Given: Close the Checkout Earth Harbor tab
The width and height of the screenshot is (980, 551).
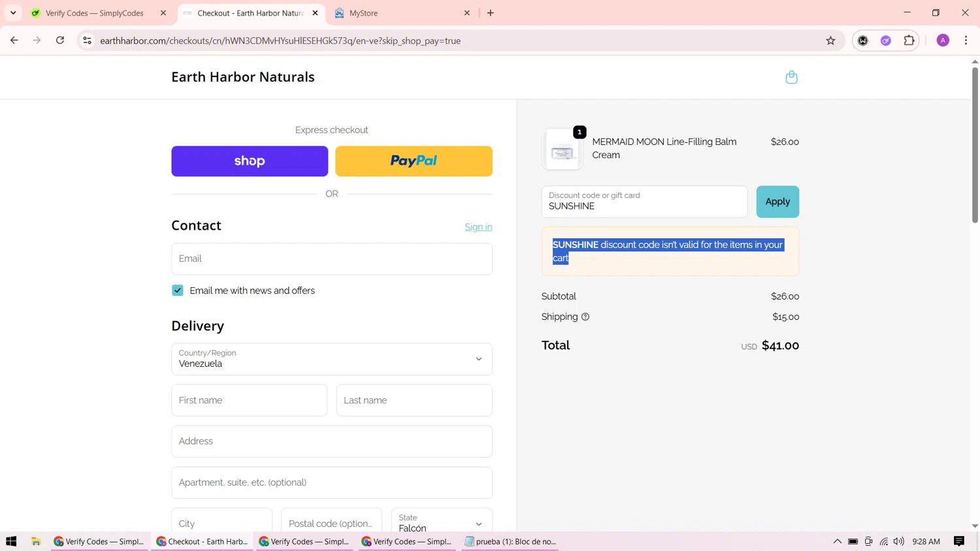Looking at the screenshot, I should (315, 13).
